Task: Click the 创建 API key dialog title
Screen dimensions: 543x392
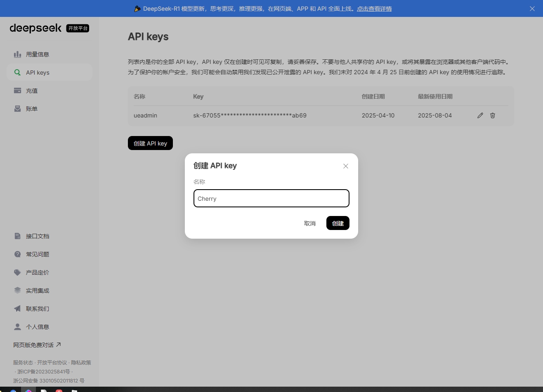Action: [215, 166]
